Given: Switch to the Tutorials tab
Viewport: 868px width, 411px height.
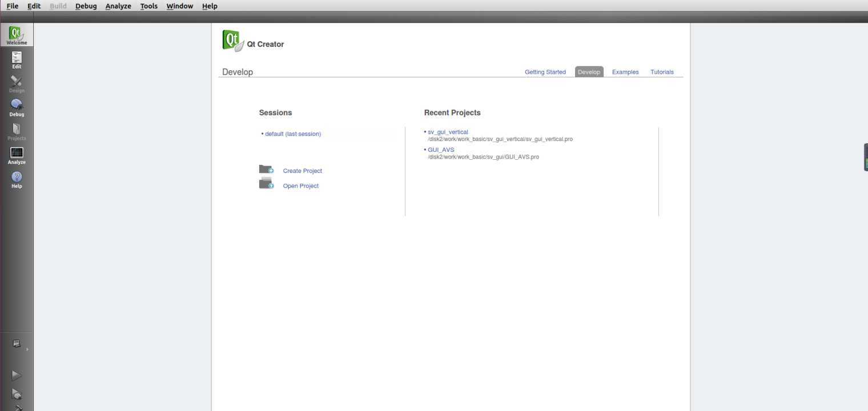Looking at the screenshot, I should [662, 72].
